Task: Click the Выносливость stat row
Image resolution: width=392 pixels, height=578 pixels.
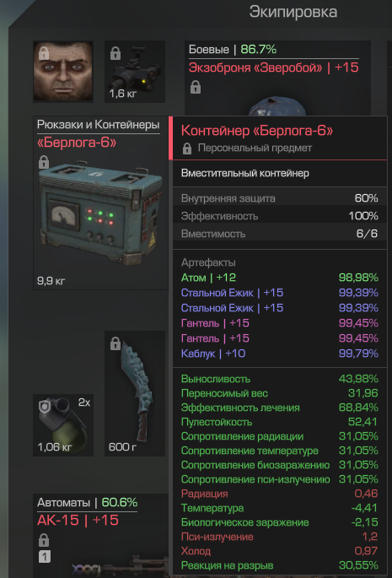Action: [280, 379]
